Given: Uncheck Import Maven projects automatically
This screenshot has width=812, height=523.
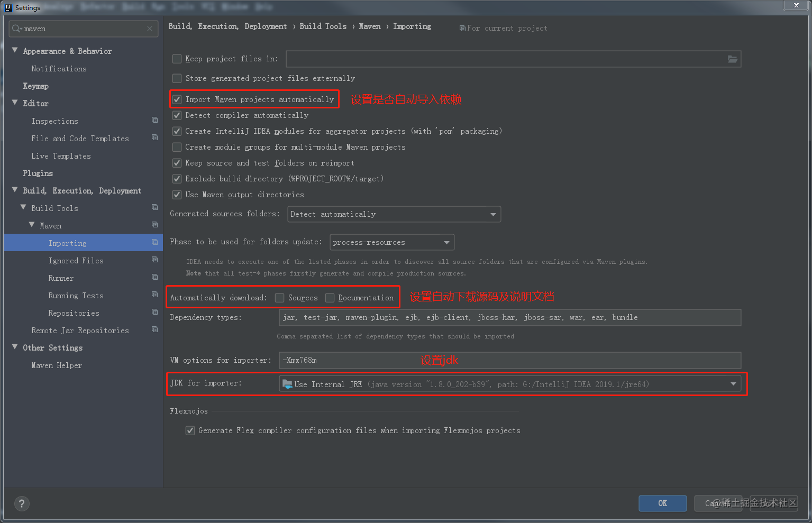Looking at the screenshot, I should pyautogui.click(x=177, y=99).
